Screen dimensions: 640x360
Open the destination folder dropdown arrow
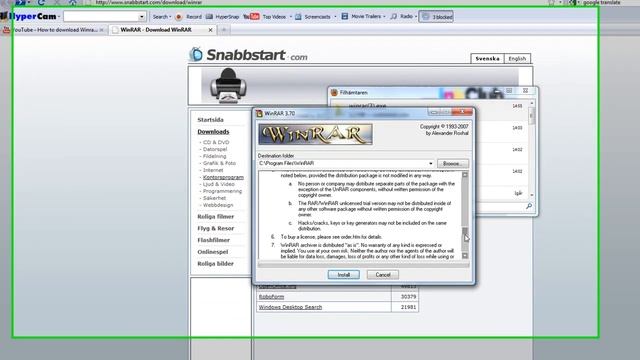[431, 163]
